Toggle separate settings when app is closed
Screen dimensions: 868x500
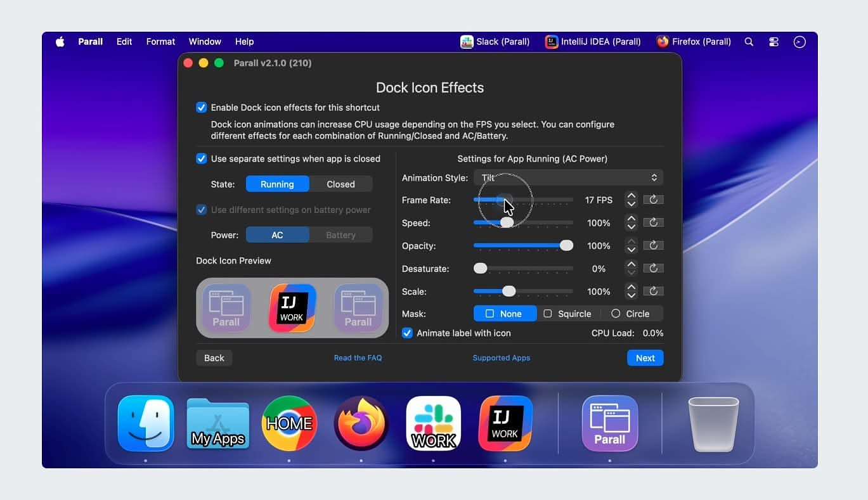[202, 159]
